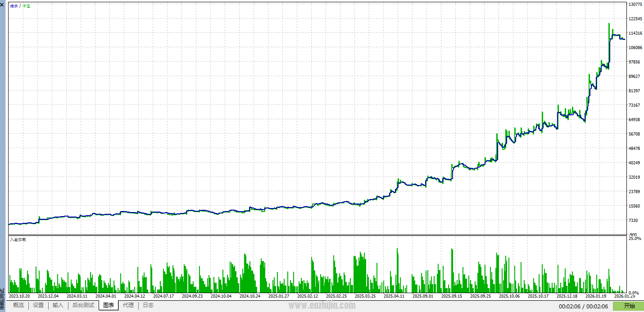Click the 2024.04.12 date label
The width and height of the screenshot is (644, 312).
tap(135, 296)
